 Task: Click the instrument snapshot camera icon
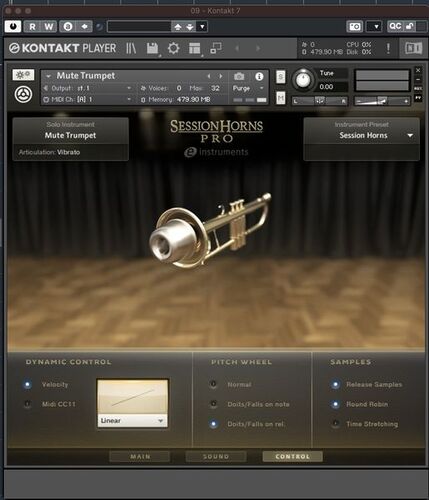[239, 77]
